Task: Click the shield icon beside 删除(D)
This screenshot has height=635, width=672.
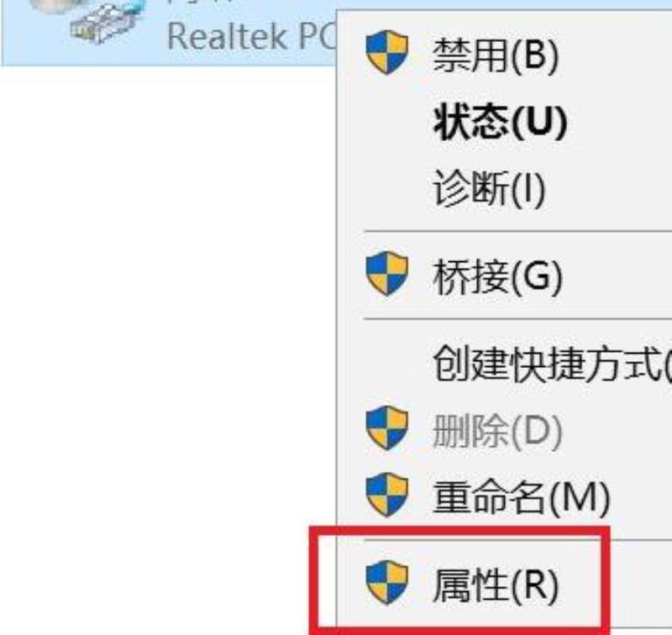Action: [x=386, y=428]
